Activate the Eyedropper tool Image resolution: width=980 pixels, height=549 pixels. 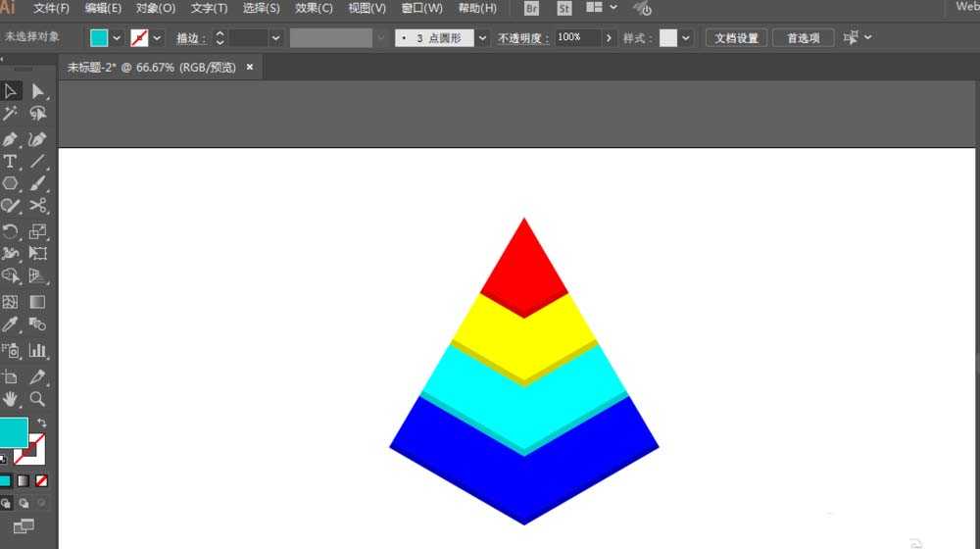(10, 324)
